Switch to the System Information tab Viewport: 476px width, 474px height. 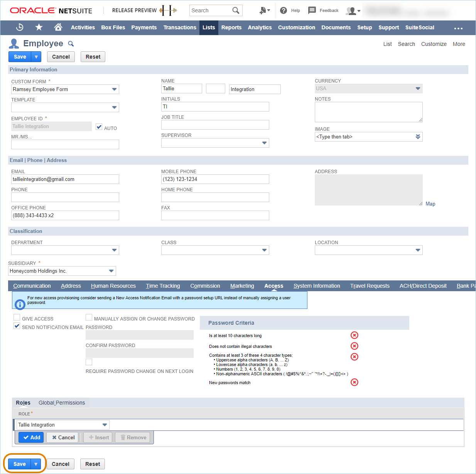point(317,286)
